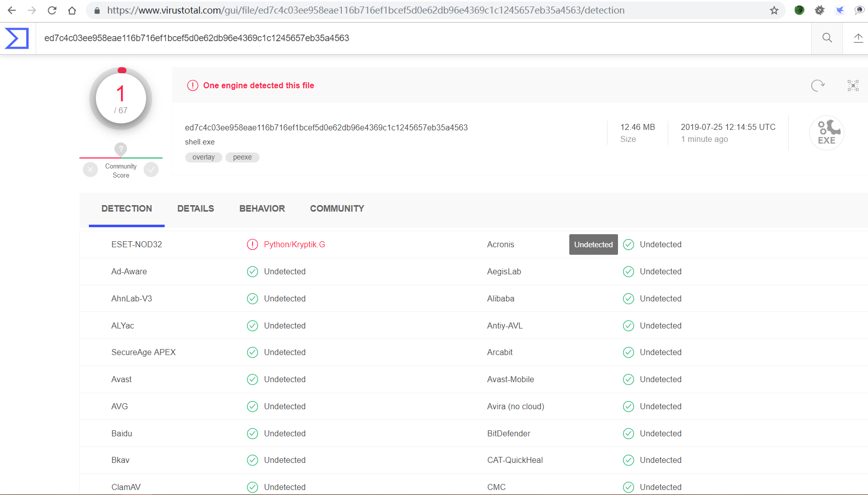Switch to the DETAILS tab

click(196, 209)
